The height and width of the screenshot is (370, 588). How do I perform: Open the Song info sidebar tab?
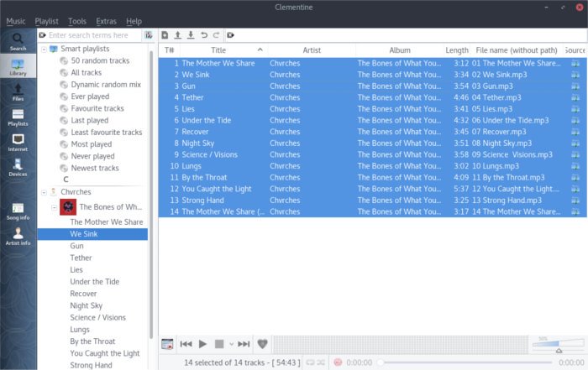click(x=18, y=211)
